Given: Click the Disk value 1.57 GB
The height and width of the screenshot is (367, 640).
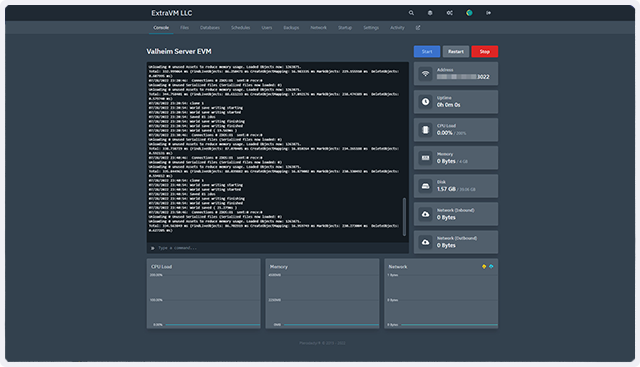Looking at the screenshot, I should [x=446, y=189].
